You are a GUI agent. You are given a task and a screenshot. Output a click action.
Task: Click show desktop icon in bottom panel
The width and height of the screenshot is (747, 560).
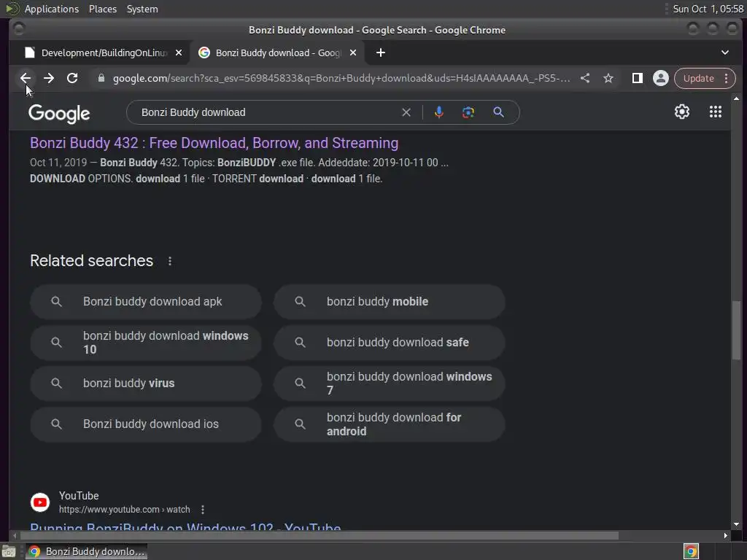(9, 551)
